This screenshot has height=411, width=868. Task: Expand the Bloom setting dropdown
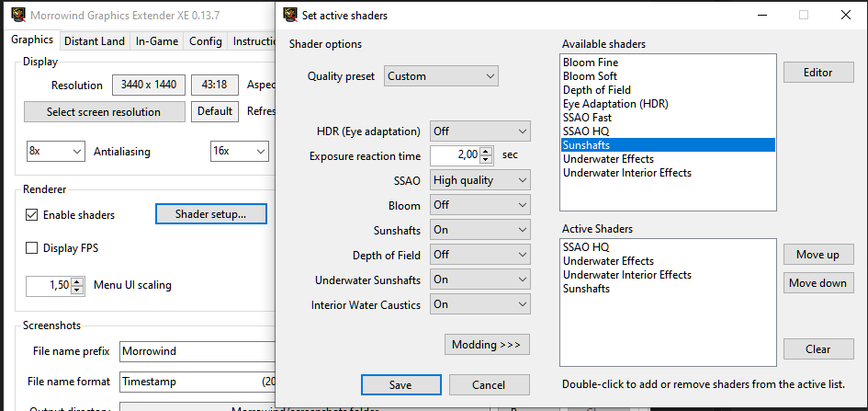[x=479, y=205]
